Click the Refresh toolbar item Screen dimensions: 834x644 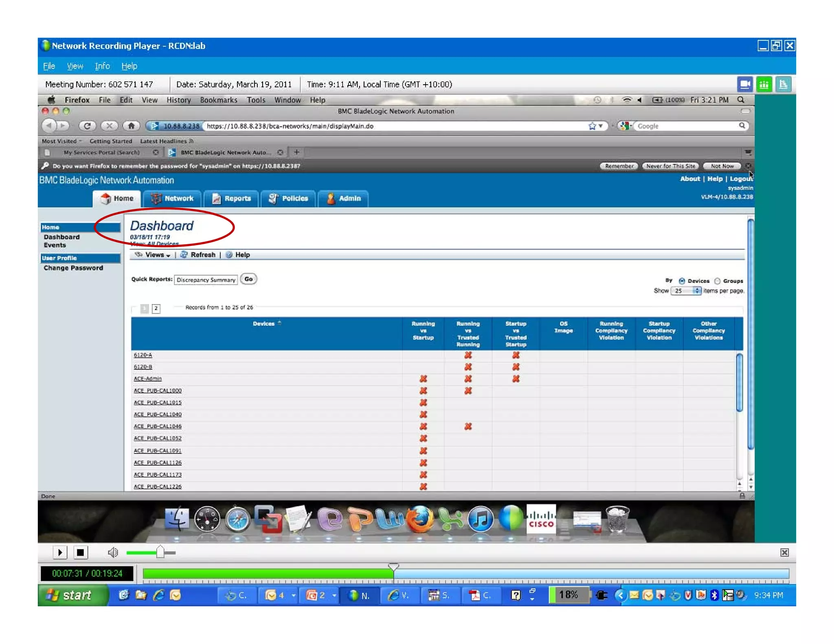pos(198,255)
